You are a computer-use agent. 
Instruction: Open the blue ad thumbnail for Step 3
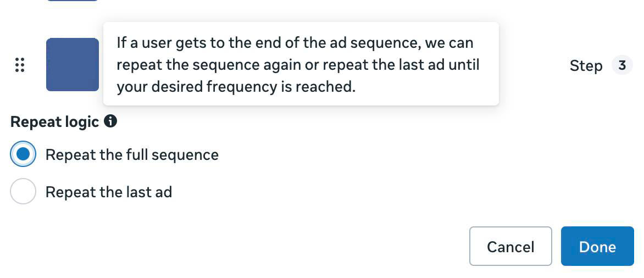tap(73, 65)
